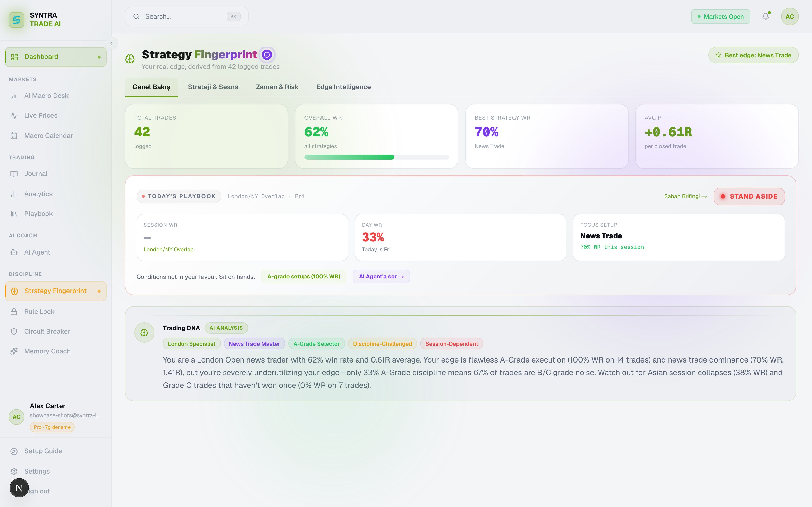Click the AC avatar in top bar

point(789,16)
